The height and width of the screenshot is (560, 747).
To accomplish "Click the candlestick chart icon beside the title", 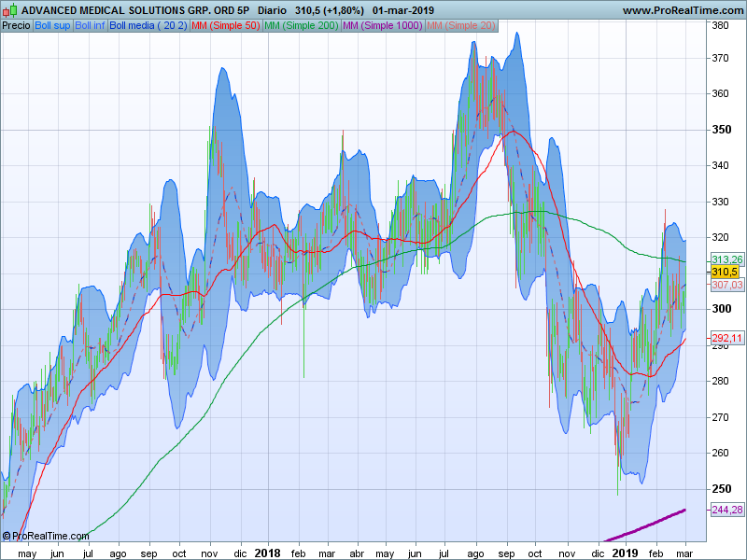I will [9, 10].
